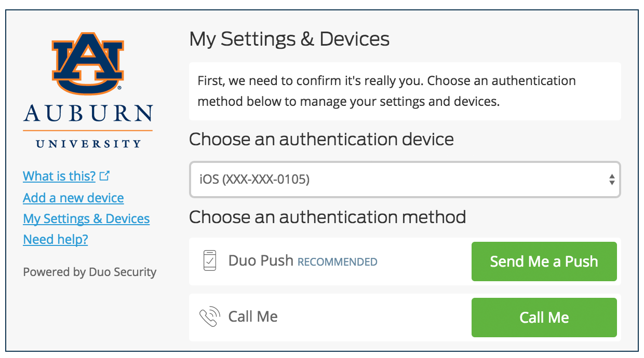Viewport: 644px width, 358px height.
Task: Open the My Settings & Devices sidebar link
Action: pos(86,218)
